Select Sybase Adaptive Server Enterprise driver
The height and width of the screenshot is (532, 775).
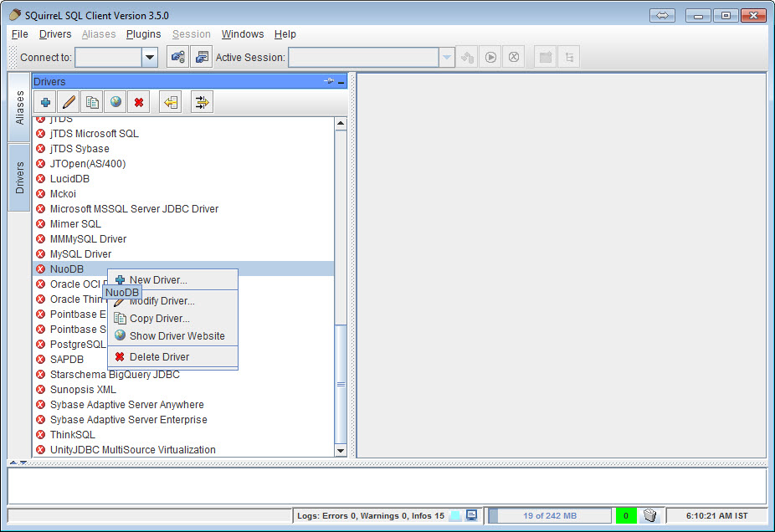(x=183, y=419)
